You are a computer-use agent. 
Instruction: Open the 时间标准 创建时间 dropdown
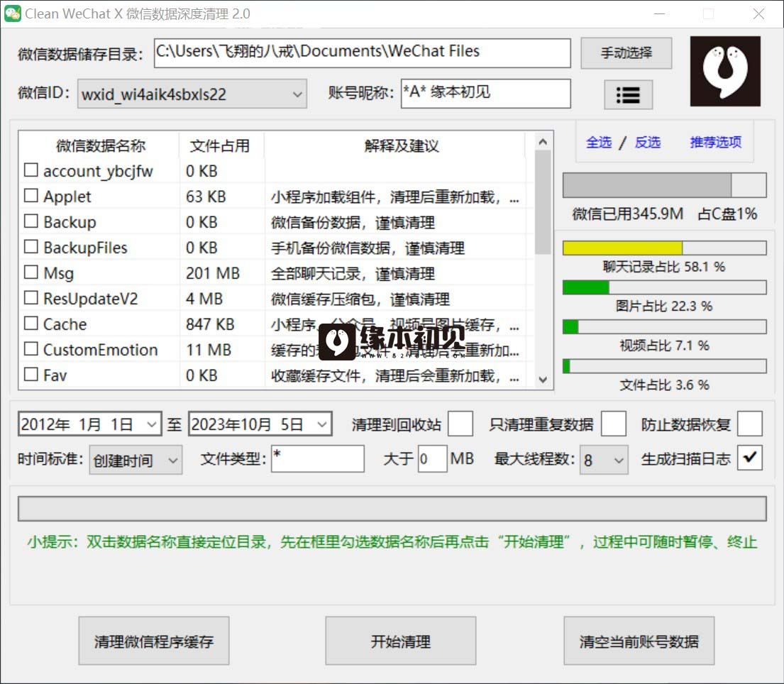click(x=136, y=460)
